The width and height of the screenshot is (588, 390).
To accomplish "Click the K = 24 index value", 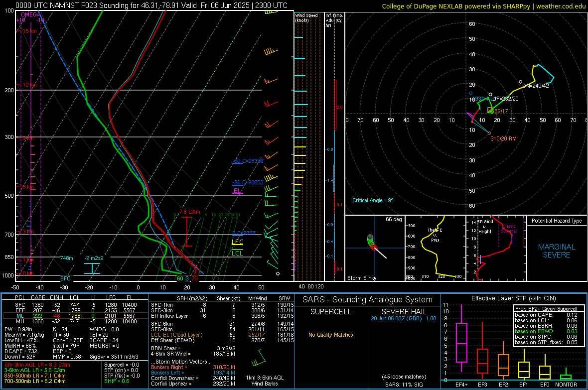I will point(60,329).
